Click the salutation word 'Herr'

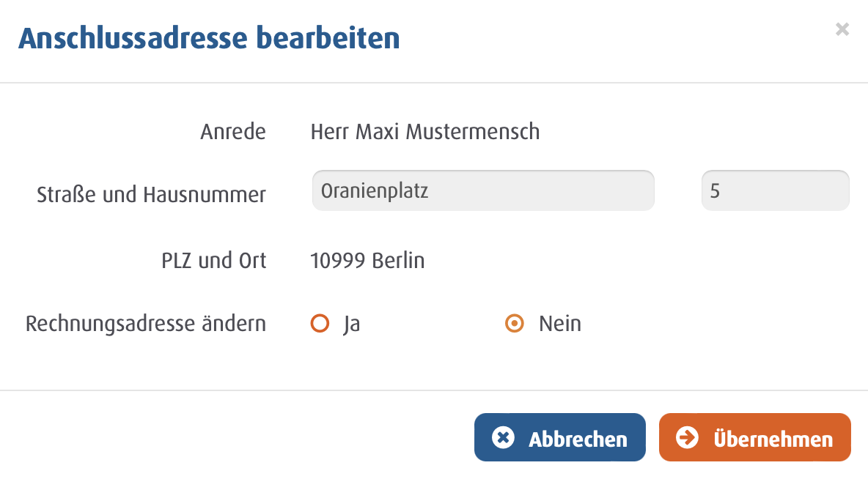coord(329,132)
